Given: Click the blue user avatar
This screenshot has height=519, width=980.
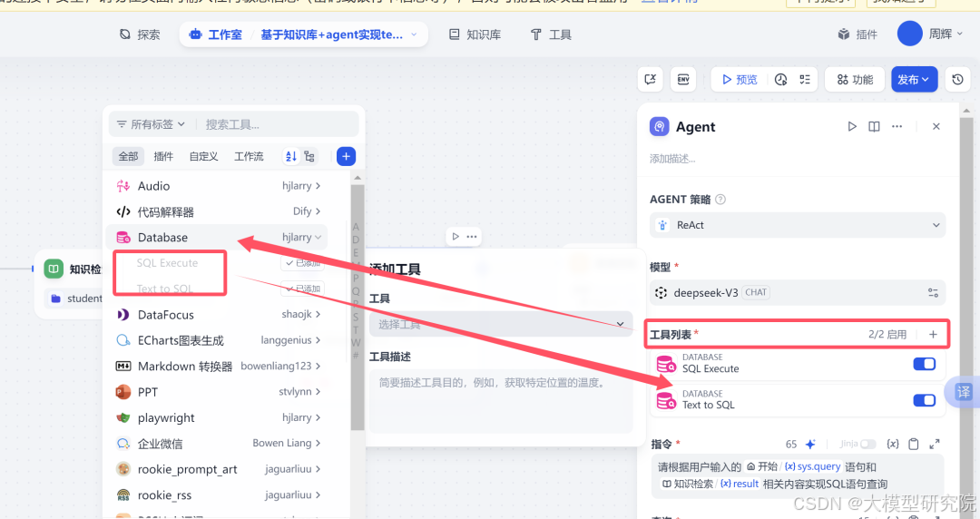Looking at the screenshot, I should pyautogui.click(x=909, y=34).
